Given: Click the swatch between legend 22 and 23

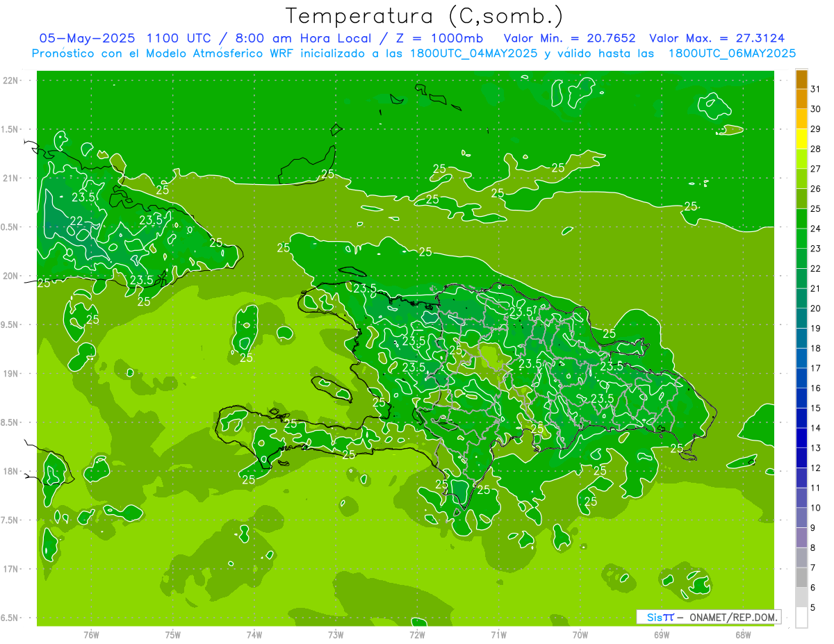Looking at the screenshot, I should [x=801, y=258].
